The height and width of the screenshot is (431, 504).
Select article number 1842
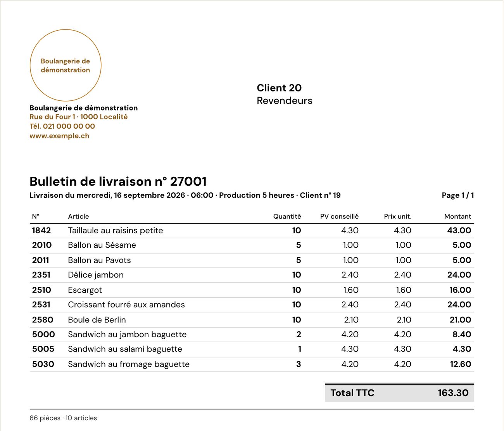tap(41, 230)
